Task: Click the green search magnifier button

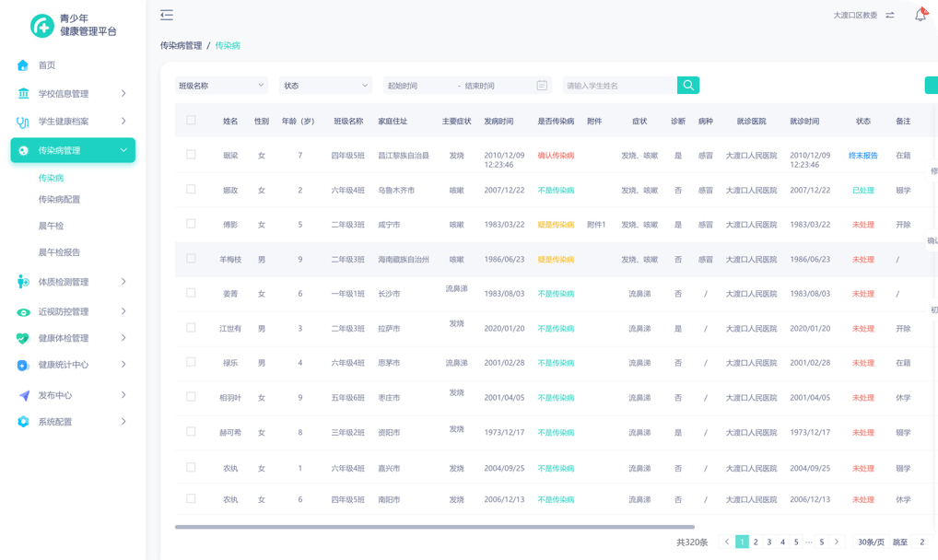Action: coord(688,86)
